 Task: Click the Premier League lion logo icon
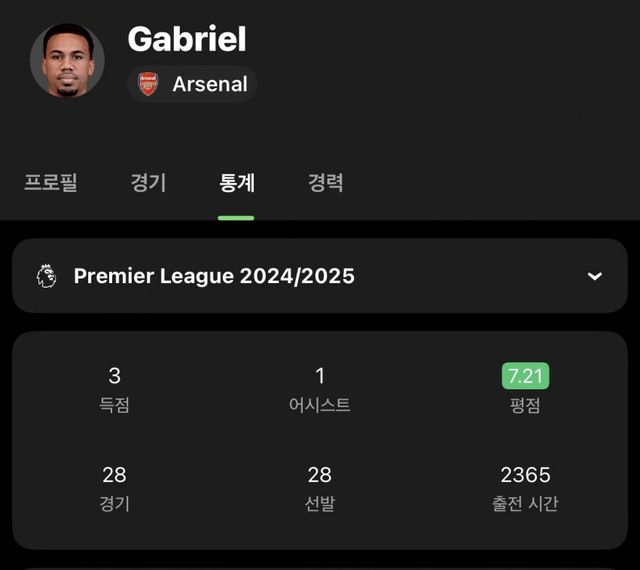tap(46, 276)
